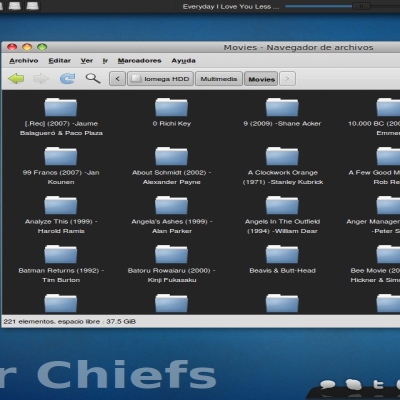Select the Beavis & Butt-Head folder
This screenshot has width=400, height=400.
coord(282,254)
